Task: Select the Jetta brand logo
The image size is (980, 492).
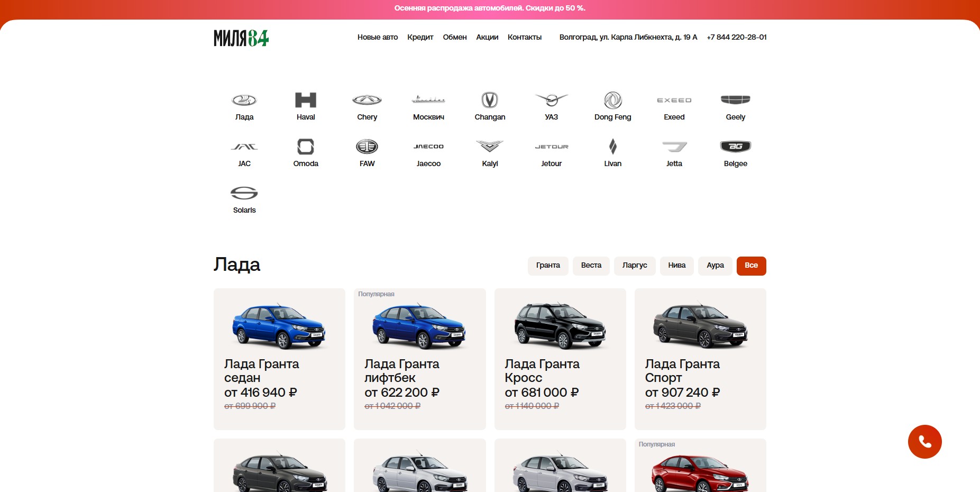Action: [x=674, y=147]
